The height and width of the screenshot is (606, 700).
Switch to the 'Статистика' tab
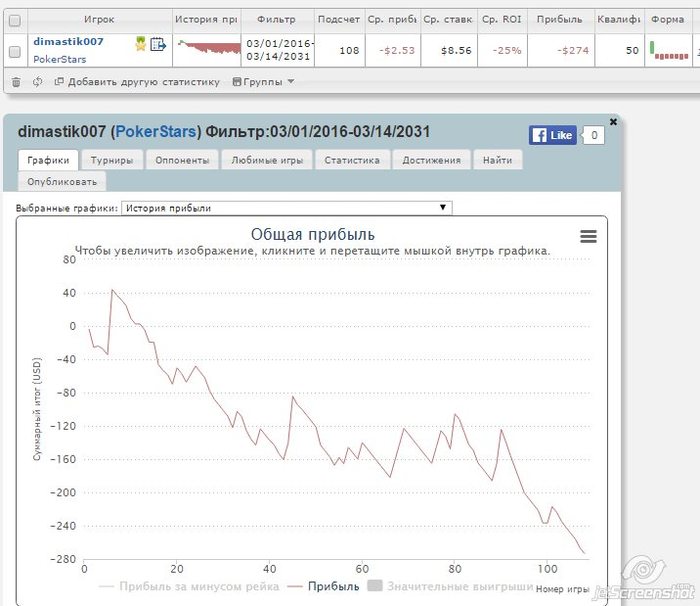(x=352, y=160)
